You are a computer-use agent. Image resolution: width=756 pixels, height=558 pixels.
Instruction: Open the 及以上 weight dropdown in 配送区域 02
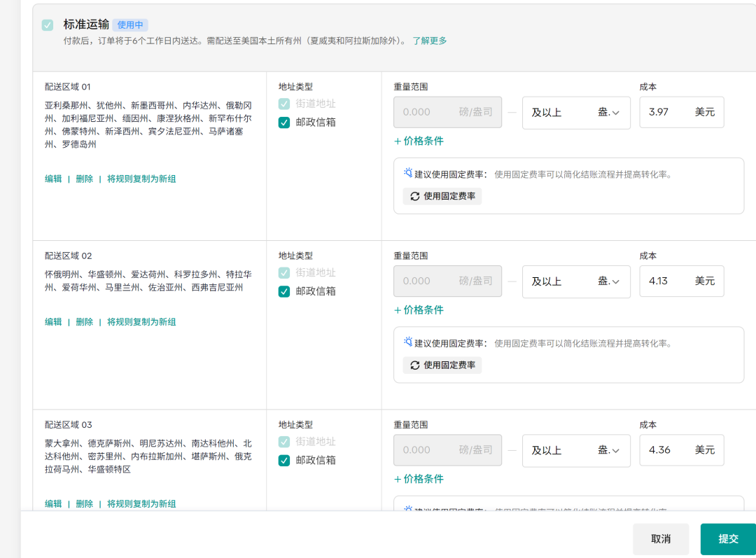pos(576,281)
